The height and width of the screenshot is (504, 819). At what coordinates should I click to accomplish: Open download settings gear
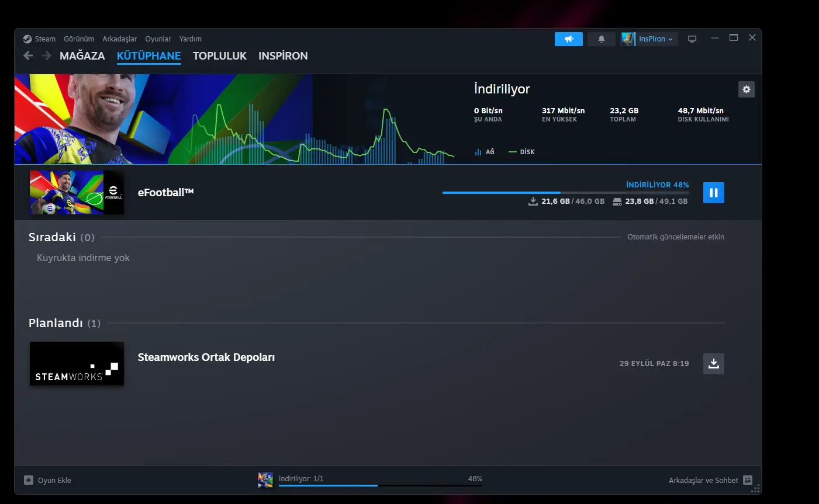(x=747, y=89)
